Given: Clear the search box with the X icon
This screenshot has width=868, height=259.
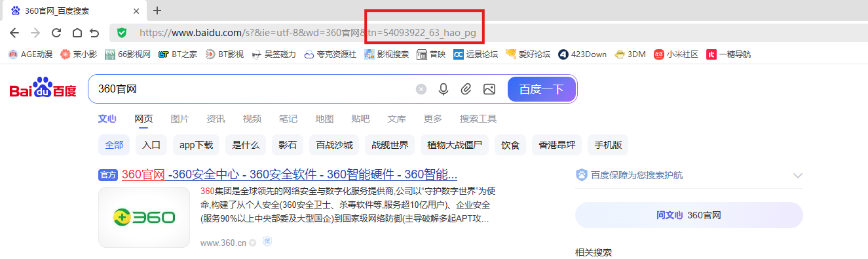Looking at the screenshot, I should 421,89.
